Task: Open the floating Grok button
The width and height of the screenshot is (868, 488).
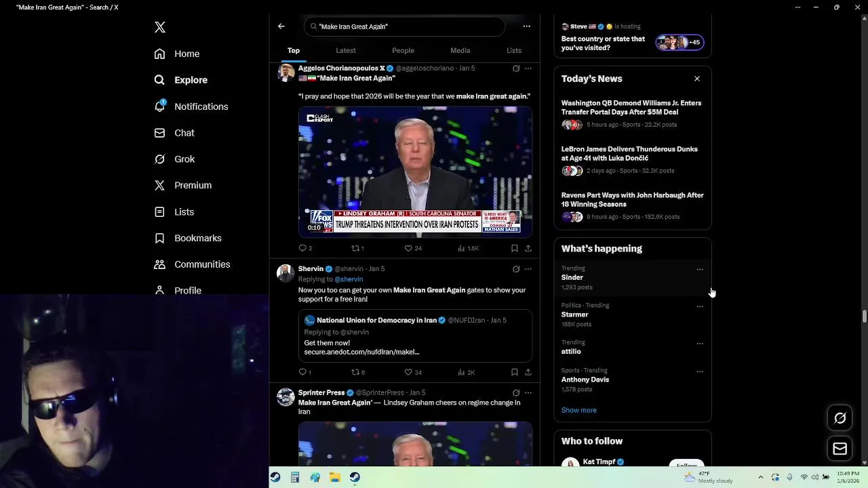Action: pyautogui.click(x=840, y=418)
